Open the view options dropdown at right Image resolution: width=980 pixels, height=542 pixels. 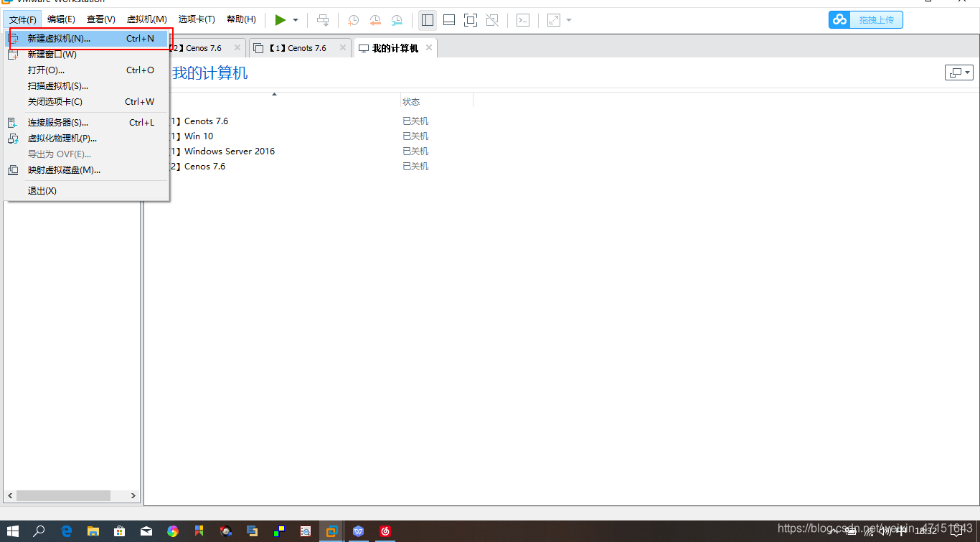coord(958,73)
